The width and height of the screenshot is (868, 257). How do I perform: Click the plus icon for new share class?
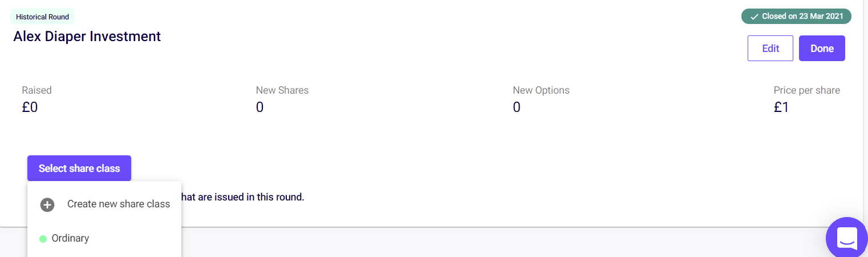pos(47,204)
